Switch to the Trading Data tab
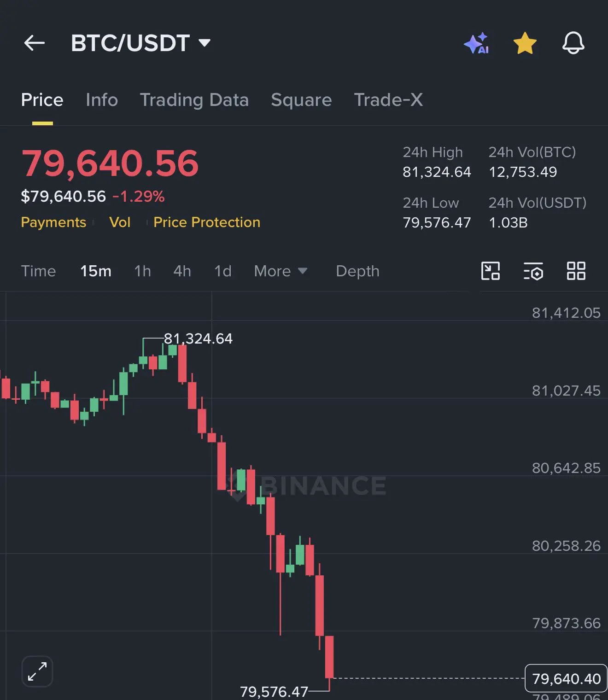 194,99
